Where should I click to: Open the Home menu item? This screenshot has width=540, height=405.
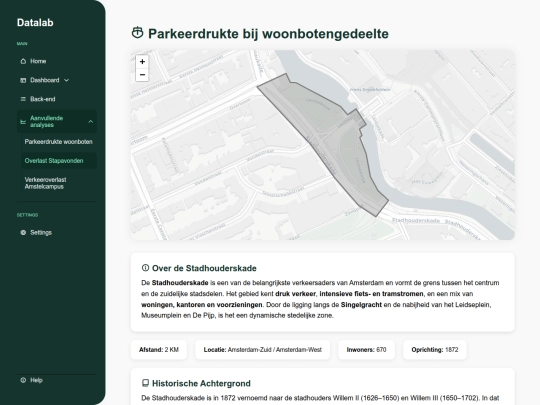tap(57, 61)
